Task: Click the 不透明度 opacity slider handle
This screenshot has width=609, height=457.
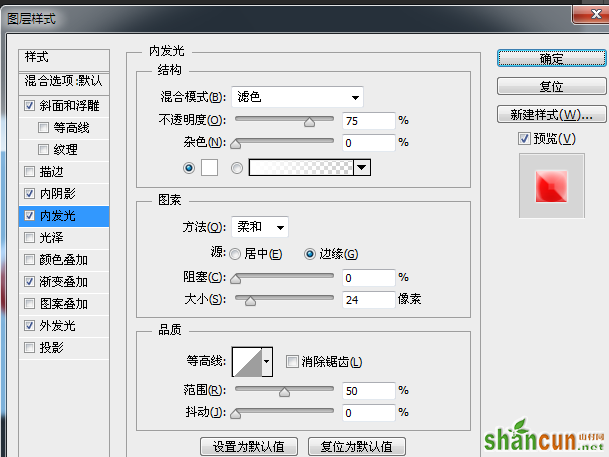Action: (310, 122)
